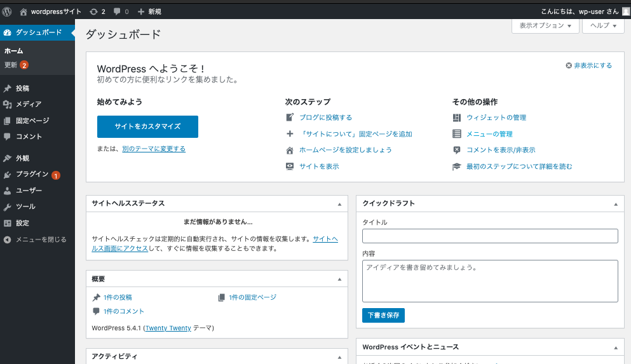Click the WordPress logo in admin bar

(7, 11)
